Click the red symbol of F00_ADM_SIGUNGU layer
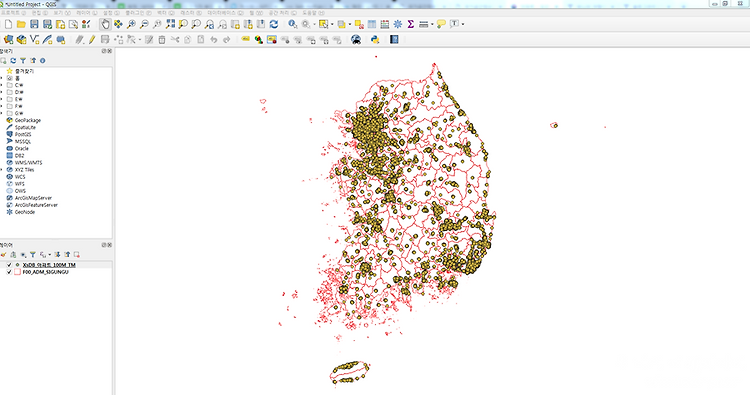 coord(18,272)
